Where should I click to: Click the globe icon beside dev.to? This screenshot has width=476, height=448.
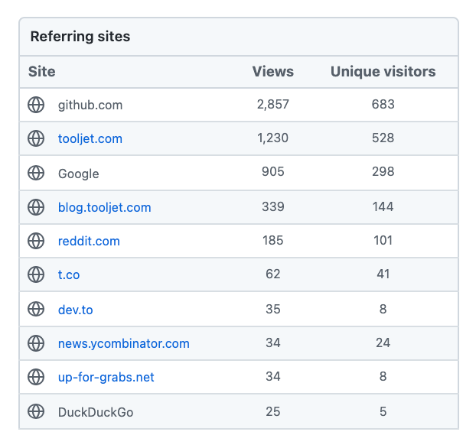coord(36,309)
